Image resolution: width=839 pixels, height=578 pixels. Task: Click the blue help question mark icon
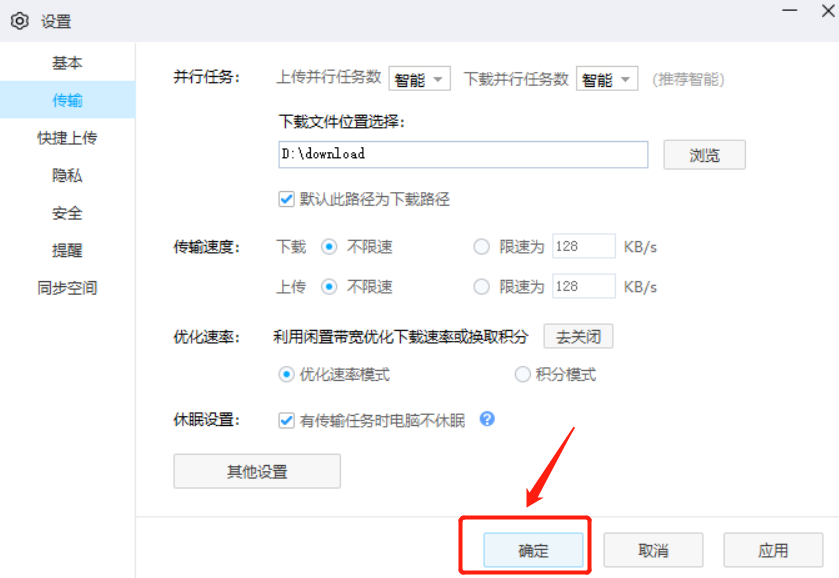pyautogui.click(x=487, y=419)
